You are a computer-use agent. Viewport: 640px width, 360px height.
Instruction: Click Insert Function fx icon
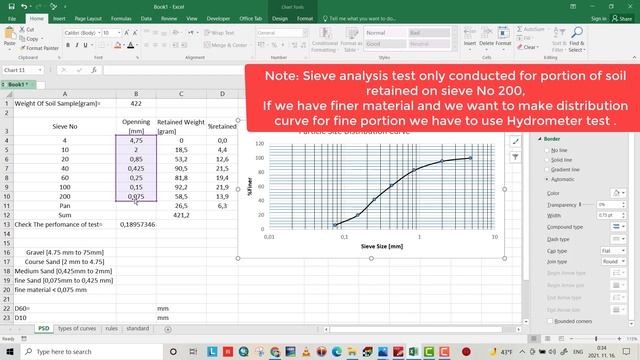coord(94,70)
